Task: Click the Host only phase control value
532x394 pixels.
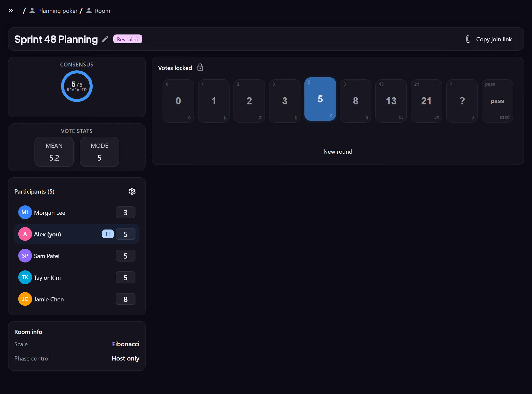Action: [x=126, y=358]
